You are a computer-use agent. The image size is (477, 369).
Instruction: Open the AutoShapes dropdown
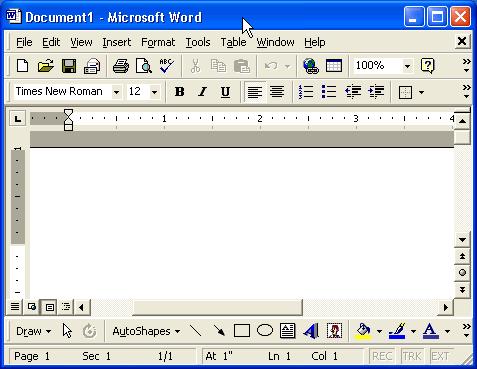point(146,331)
